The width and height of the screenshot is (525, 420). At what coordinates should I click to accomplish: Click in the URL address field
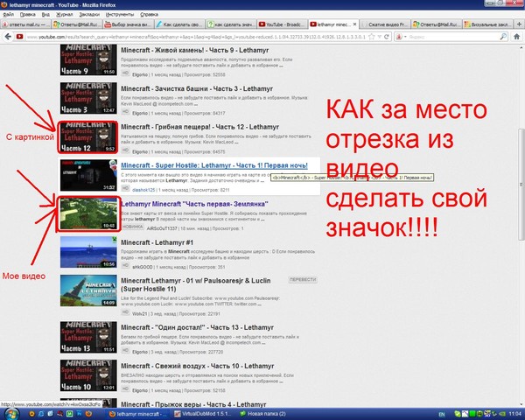click(196, 37)
